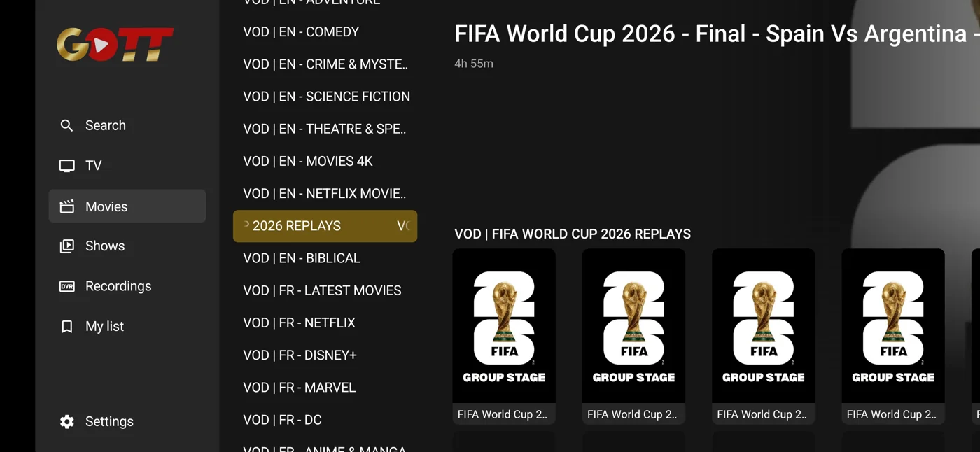Click the VOD | FIFA WORLD CUP 2026 REPLAYS heading
Viewport: 980px width, 452px height.
(573, 234)
